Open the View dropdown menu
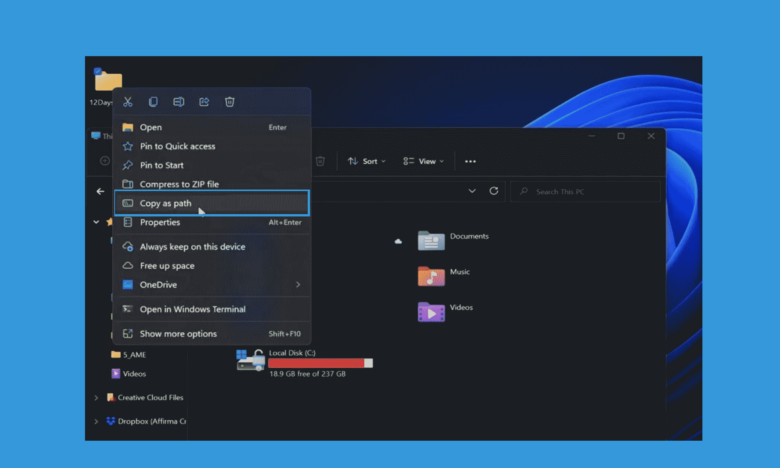This screenshot has height=468, width=780. 423,161
